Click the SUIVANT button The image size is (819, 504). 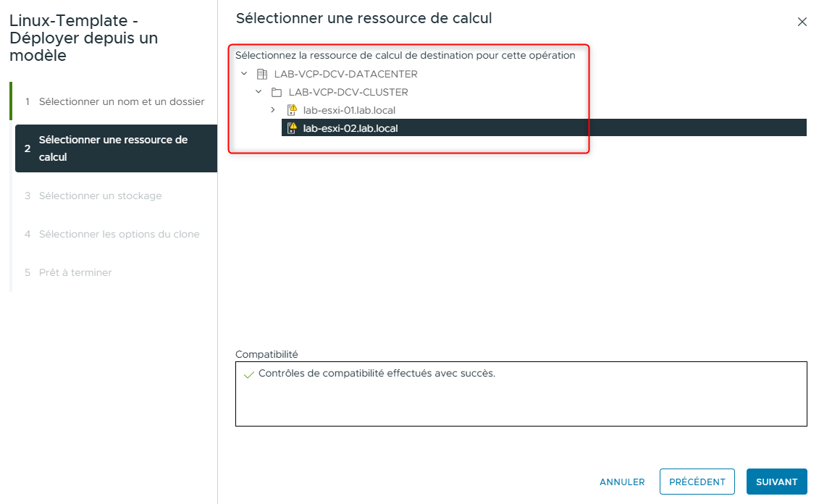point(776,482)
